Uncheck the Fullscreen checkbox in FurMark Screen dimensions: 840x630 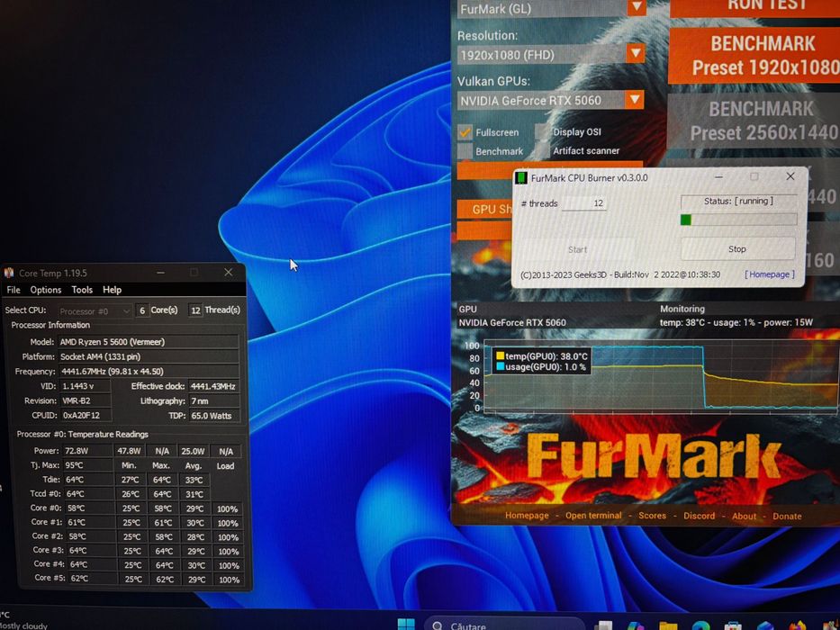tap(465, 131)
